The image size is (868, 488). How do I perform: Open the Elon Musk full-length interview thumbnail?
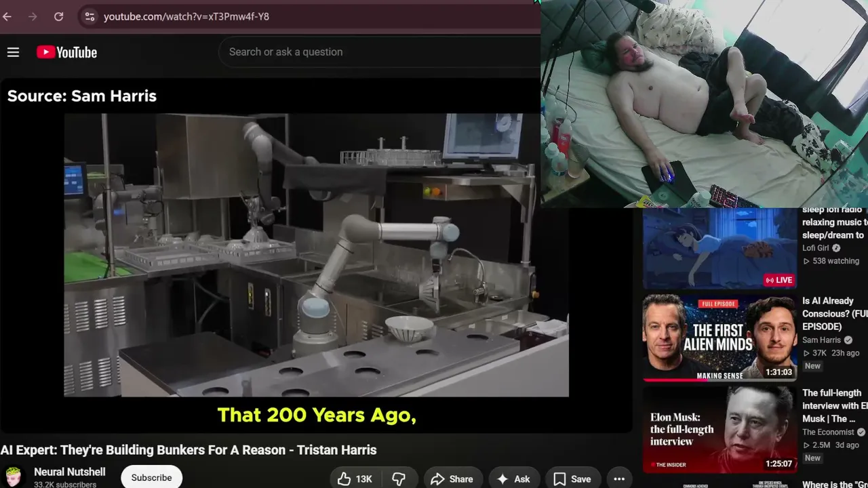(x=719, y=430)
